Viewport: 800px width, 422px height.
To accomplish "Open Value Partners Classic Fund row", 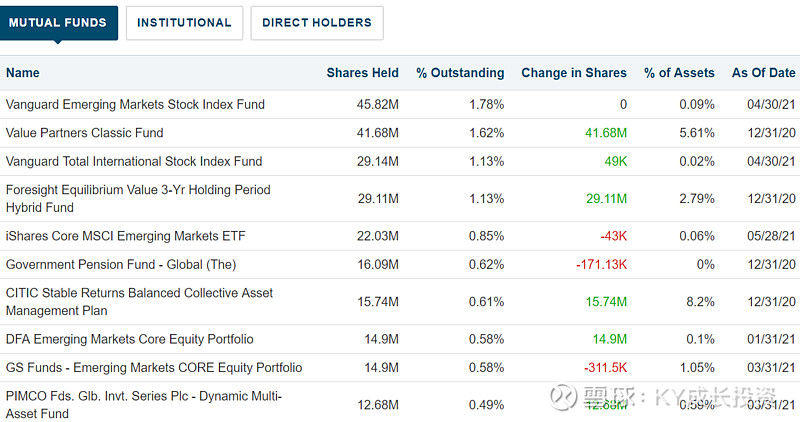I will [x=85, y=132].
